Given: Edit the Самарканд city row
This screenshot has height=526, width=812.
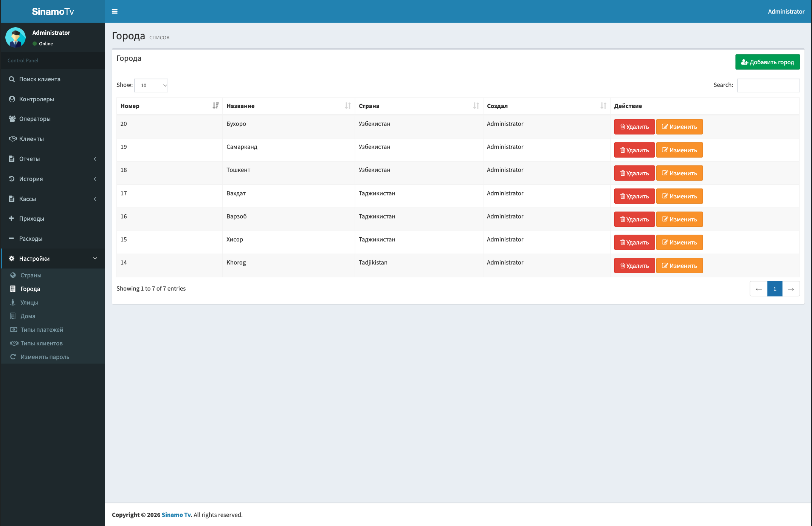Looking at the screenshot, I should pyautogui.click(x=679, y=150).
